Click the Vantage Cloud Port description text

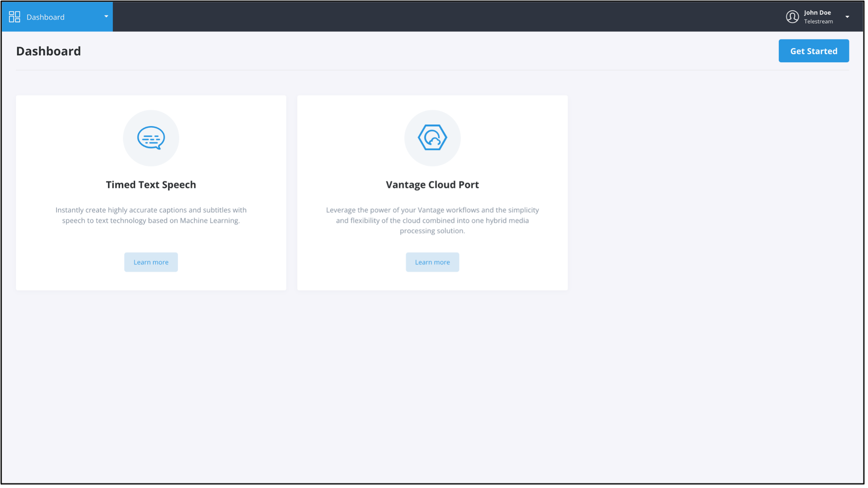(432, 220)
